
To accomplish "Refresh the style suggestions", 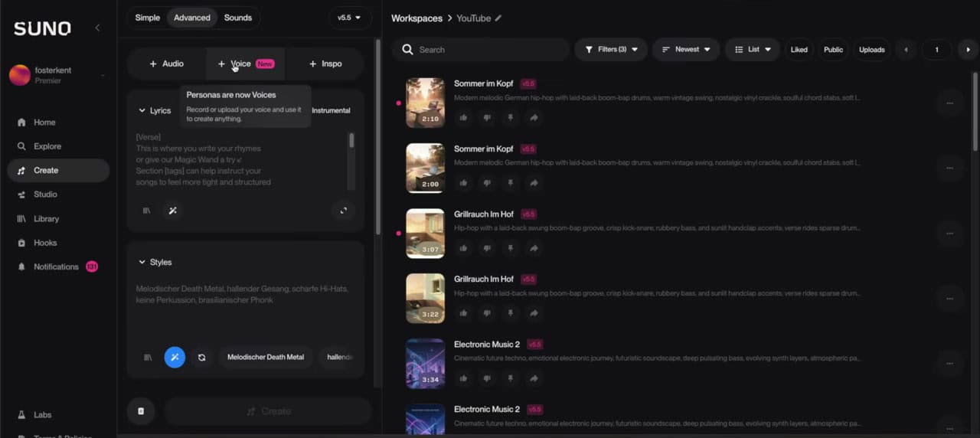I will 201,357.
